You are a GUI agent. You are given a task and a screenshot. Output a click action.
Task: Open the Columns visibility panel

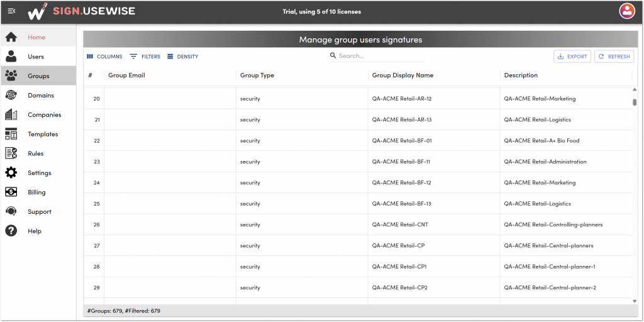tap(105, 57)
